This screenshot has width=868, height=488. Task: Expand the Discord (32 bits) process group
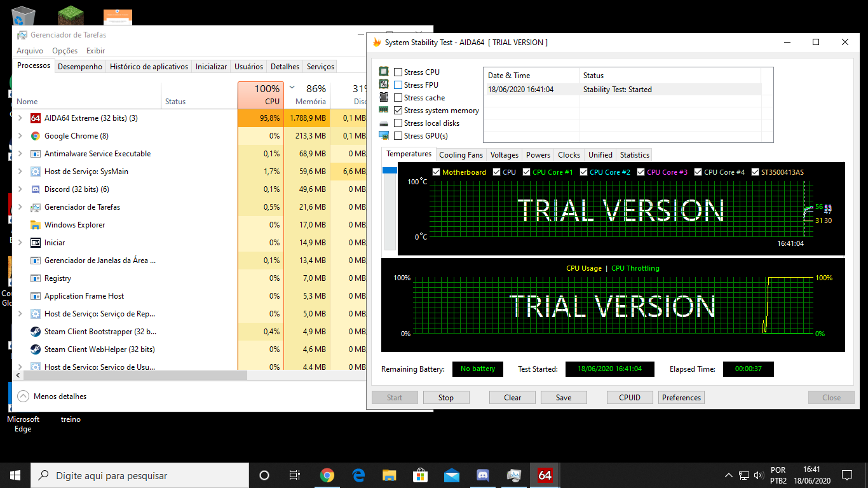20,189
